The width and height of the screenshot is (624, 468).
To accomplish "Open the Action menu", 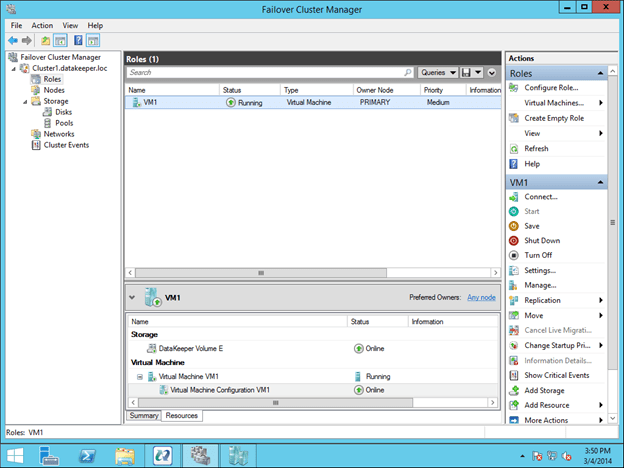I will click(x=42, y=25).
